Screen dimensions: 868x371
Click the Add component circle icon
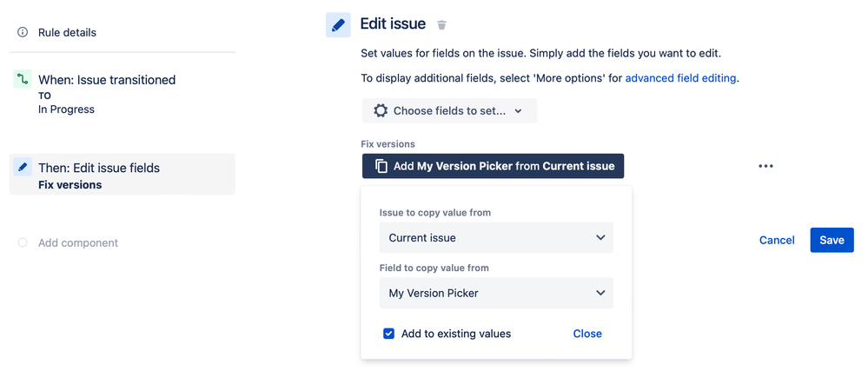pyautogui.click(x=23, y=243)
